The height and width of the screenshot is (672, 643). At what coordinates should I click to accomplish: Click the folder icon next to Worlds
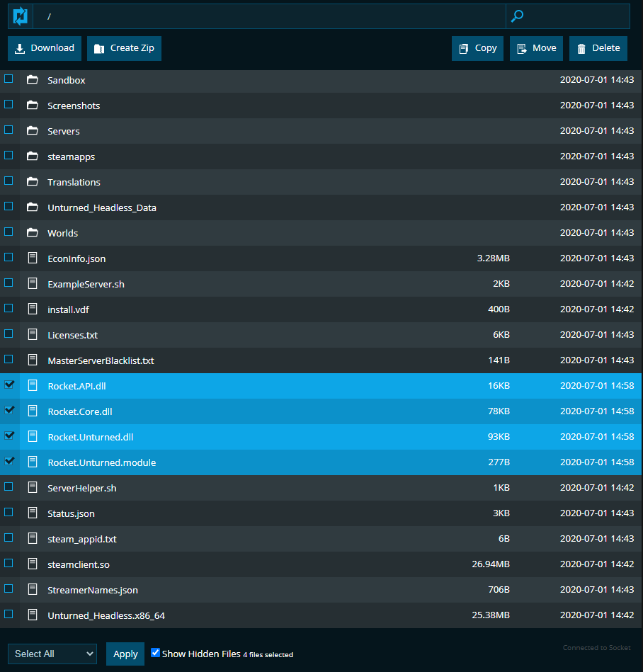32,233
